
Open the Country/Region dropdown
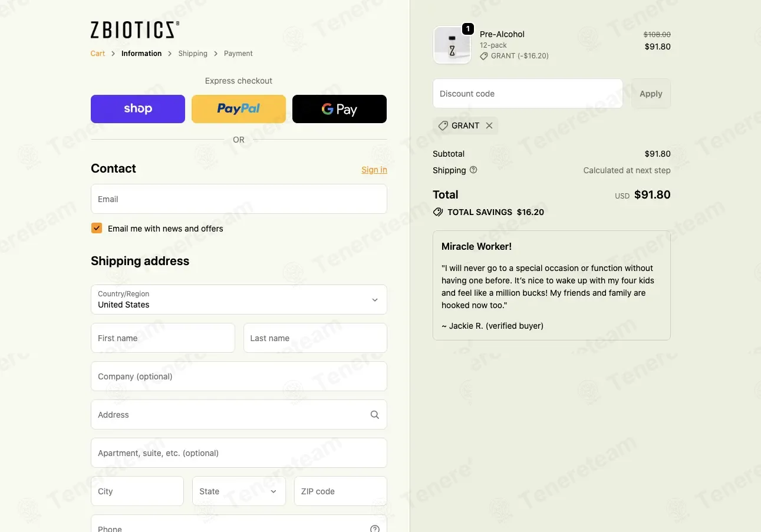point(239,299)
